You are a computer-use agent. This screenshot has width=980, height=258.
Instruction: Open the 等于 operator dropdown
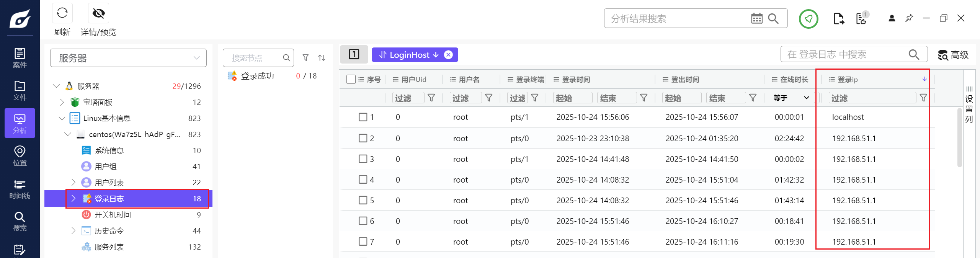(x=791, y=98)
